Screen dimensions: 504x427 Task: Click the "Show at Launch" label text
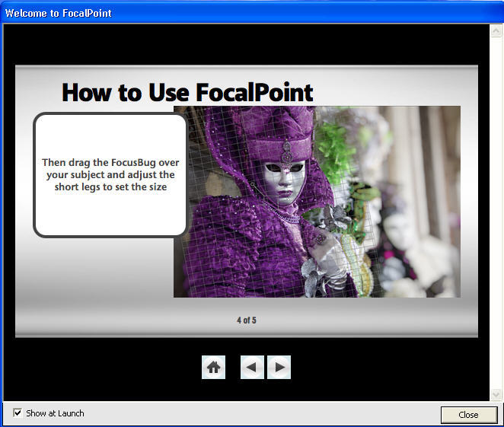[x=55, y=413]
